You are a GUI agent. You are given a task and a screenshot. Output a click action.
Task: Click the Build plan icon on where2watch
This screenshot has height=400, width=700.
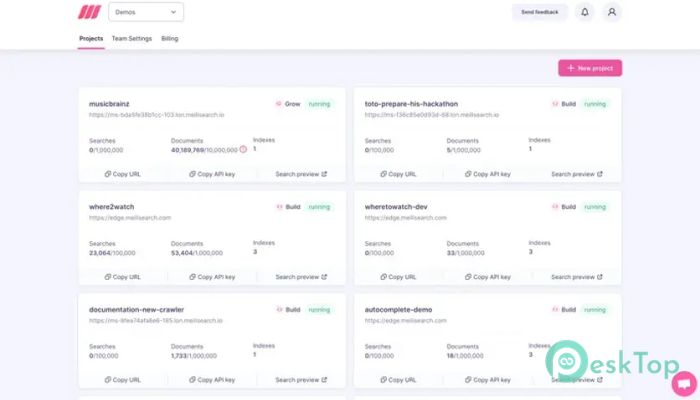(279, 207)
